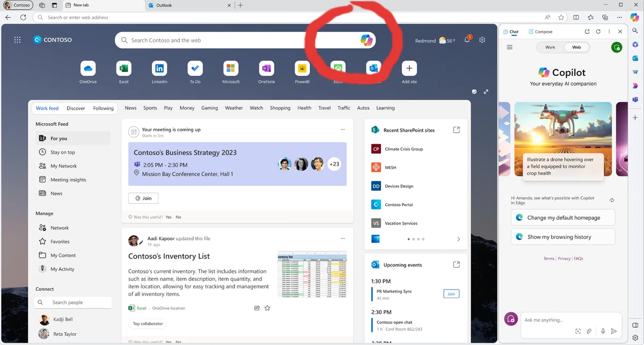Click the Add site plus tile

pyautogui.click(x=409, y=68)
